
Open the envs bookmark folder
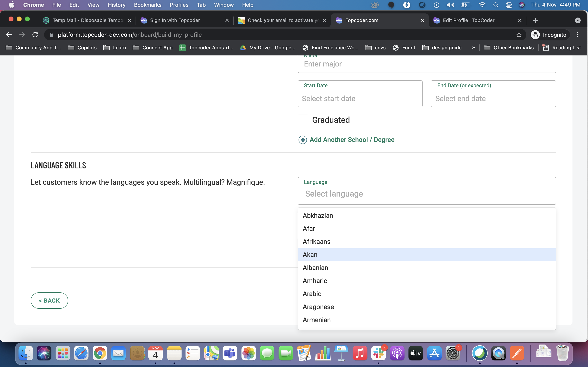375,48
